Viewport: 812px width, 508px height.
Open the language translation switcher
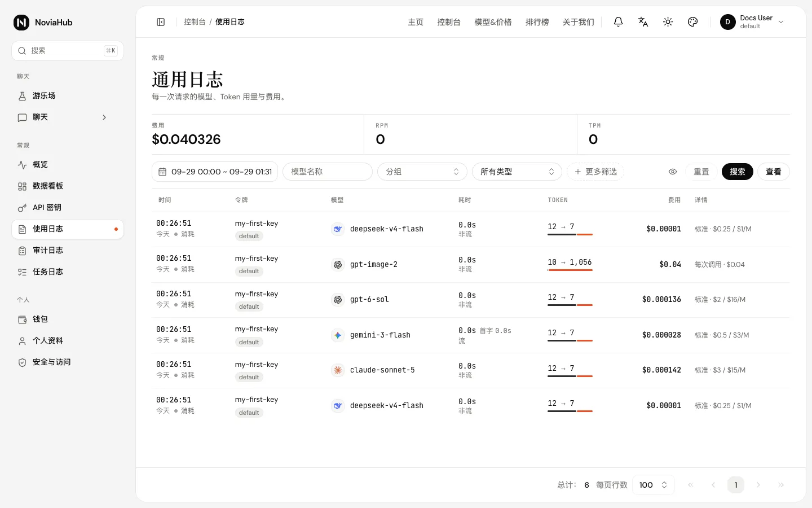(x=643, y=22)
